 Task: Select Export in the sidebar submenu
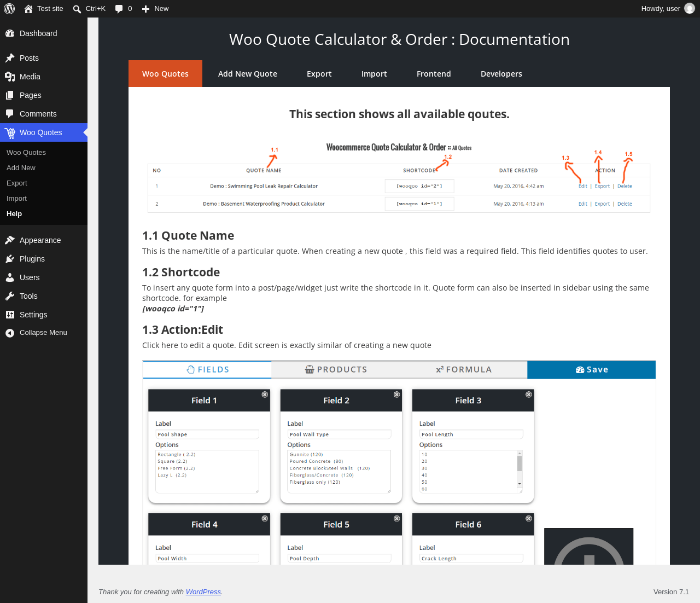pyautogui.click(x=17, y=183)
